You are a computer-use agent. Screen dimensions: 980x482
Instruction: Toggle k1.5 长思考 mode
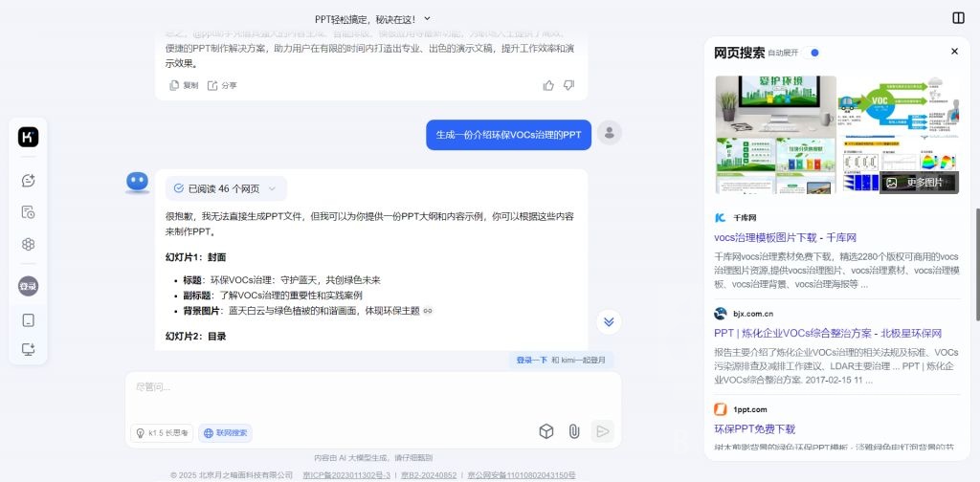[x=162, y=432]
